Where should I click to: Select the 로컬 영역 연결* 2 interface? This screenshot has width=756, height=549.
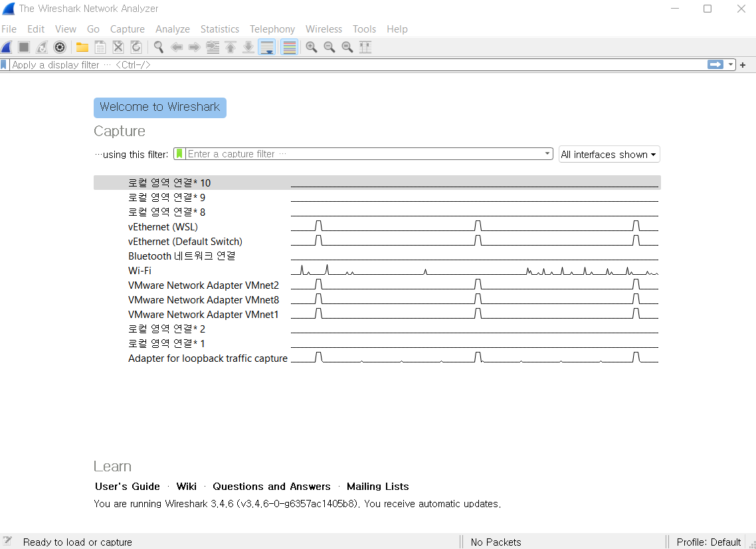pos(377,329)
